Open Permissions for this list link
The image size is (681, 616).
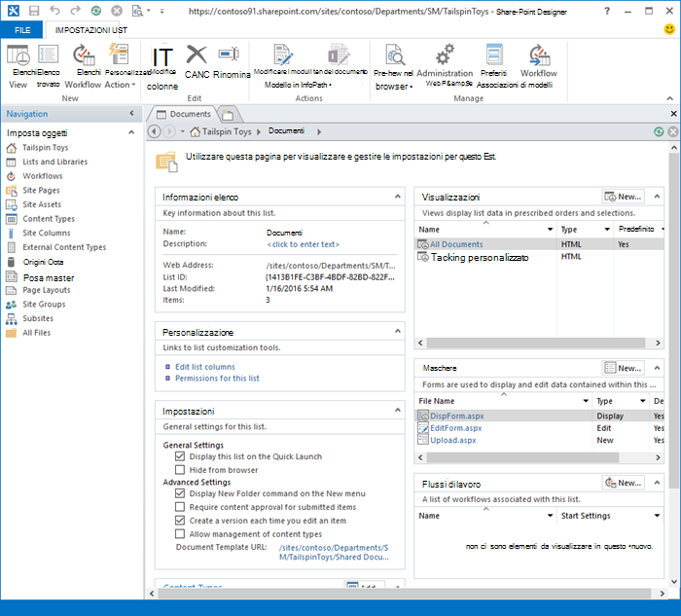tap(217, 378)
